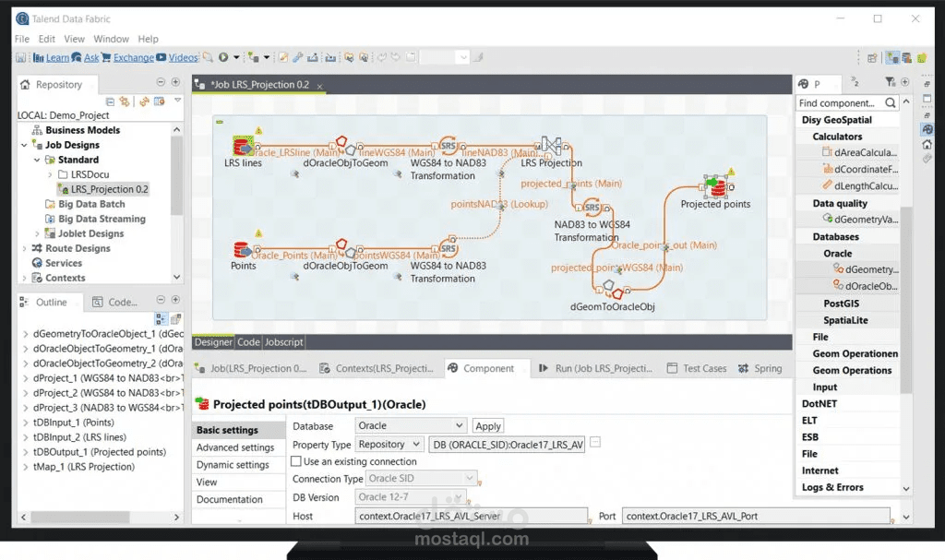945x560 pixels.
Task: Click the Port input field
Action: point(757,516)
